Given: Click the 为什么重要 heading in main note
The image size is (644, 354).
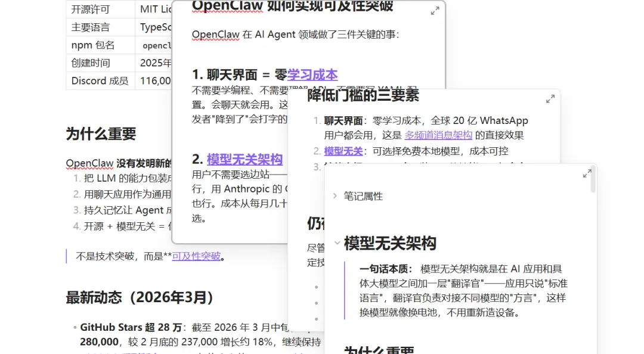Looking at the screenshot, I should [101, 134].
